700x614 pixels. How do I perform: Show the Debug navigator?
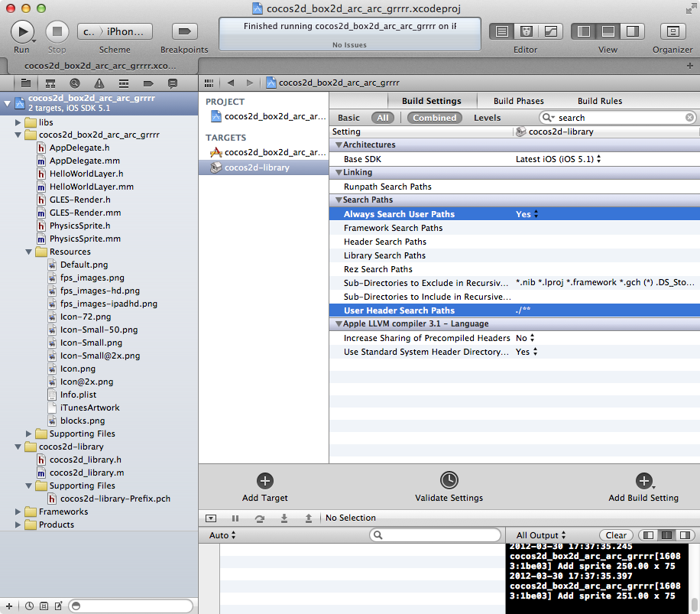(x=124, y=83)
